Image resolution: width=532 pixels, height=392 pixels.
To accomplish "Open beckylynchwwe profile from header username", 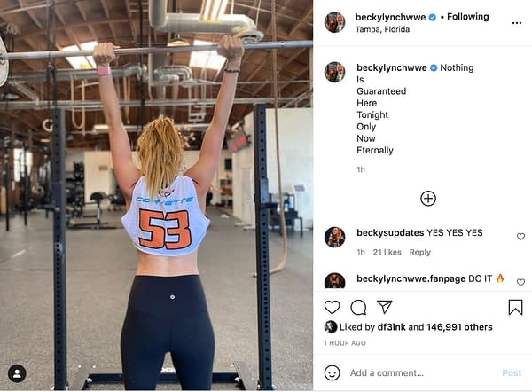I will click(x=390, y=17).
